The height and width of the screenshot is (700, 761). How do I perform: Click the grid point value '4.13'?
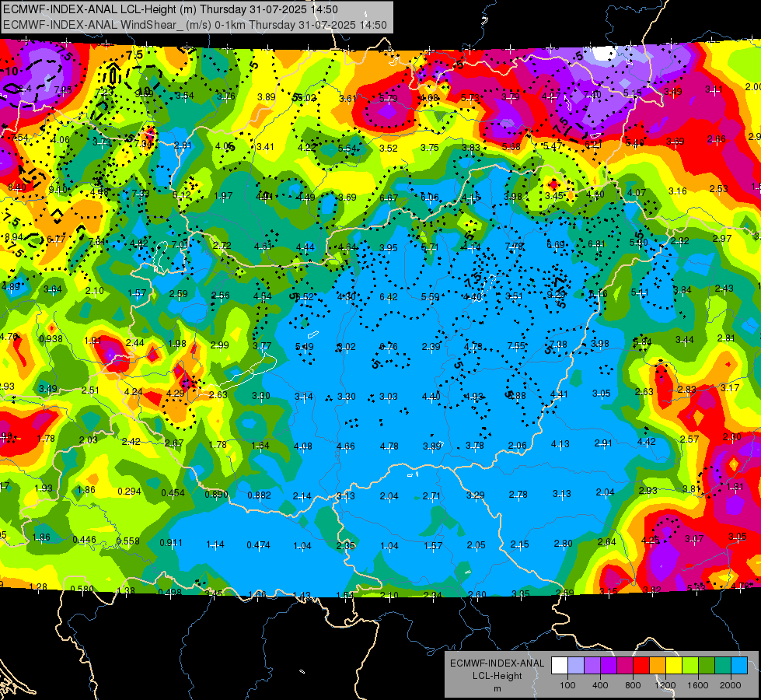[x=560, y=443]
